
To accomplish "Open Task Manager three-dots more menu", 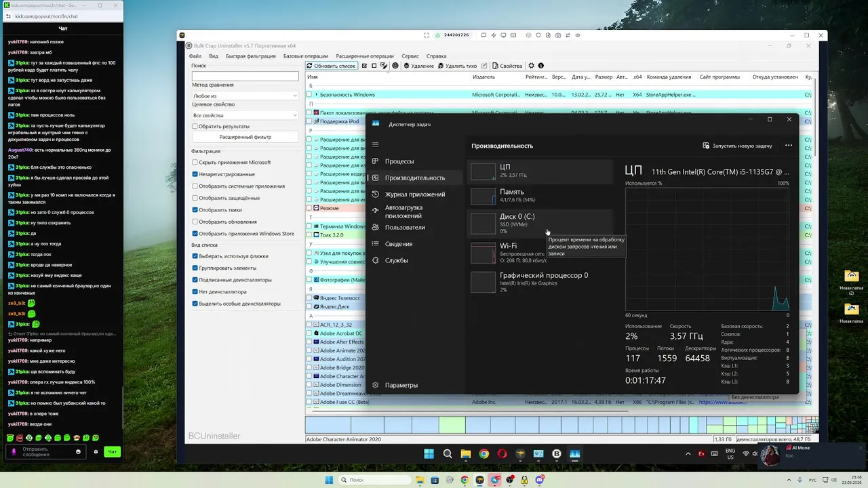I will click(788, 146).
